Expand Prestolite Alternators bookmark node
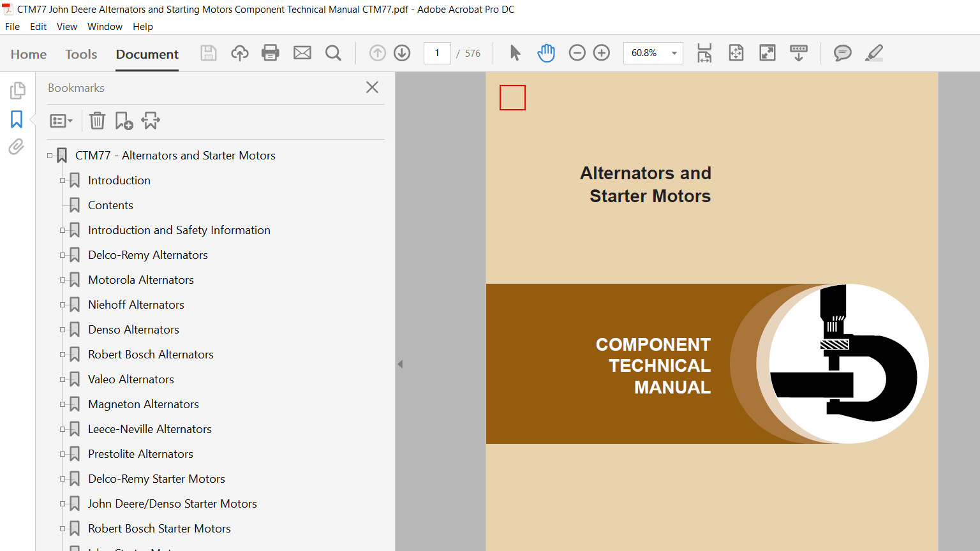This screenshot has width=980, height=551. [63, 454]
